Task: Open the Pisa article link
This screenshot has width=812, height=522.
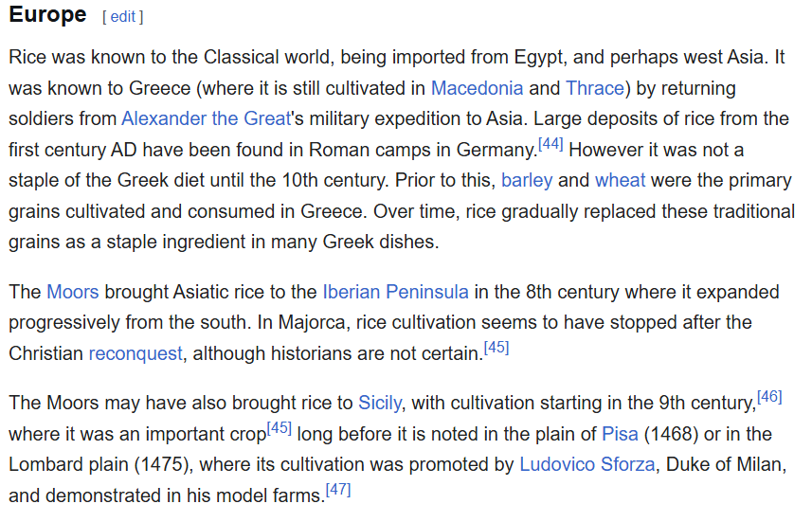Action: pos(620,434)
